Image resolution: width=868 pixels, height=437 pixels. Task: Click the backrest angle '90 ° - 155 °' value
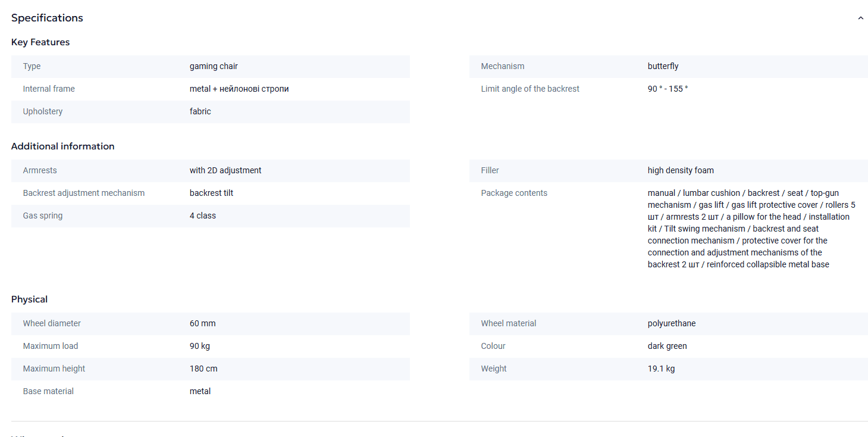(x=668, y=89)
